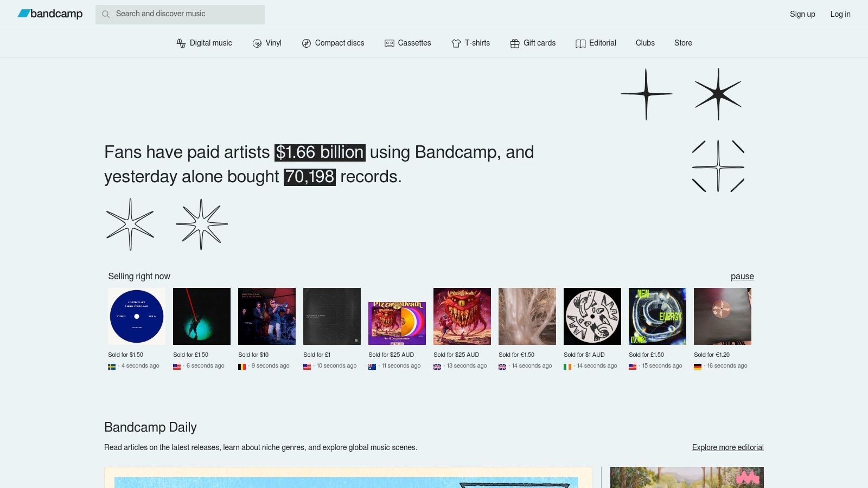Open Gift cards via the gift icon
This screenshot has width=868, height=488.
pos(514,43)
